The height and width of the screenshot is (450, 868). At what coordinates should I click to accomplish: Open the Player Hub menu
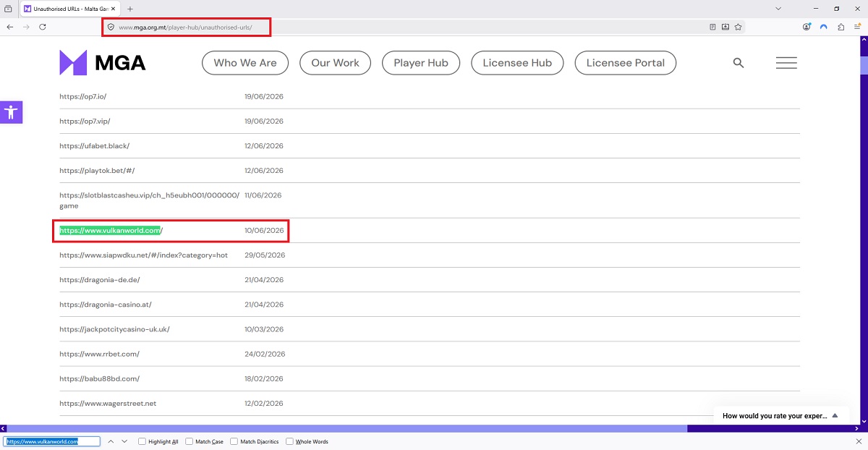click(x=421, y=63)
